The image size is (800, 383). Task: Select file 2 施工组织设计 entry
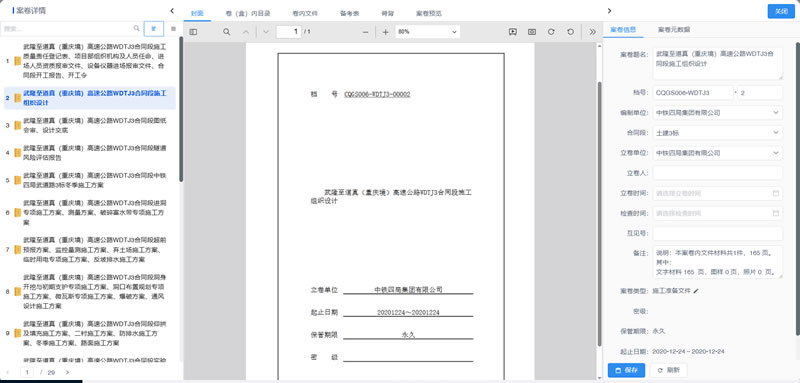[90, 98]
